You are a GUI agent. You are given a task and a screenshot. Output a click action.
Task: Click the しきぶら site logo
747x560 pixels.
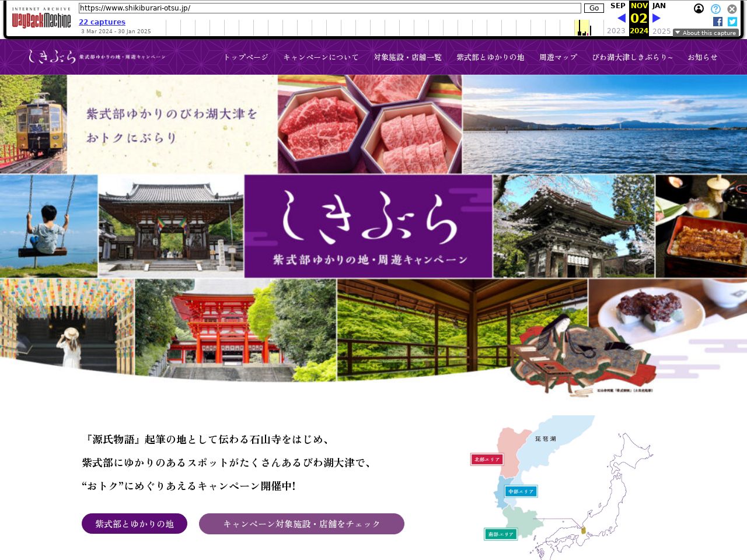tap(96, 57)
